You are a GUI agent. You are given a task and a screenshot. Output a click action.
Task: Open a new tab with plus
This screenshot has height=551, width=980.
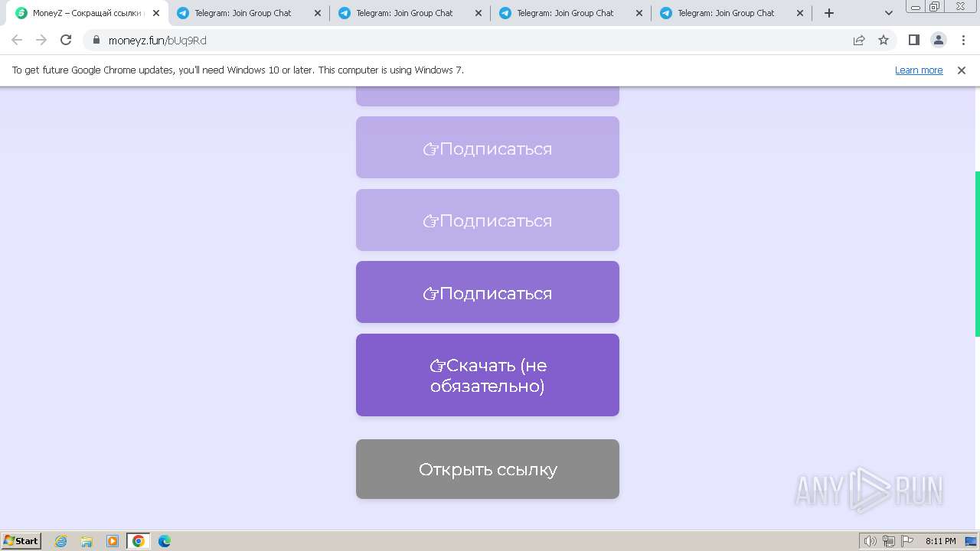click(829, 13)
